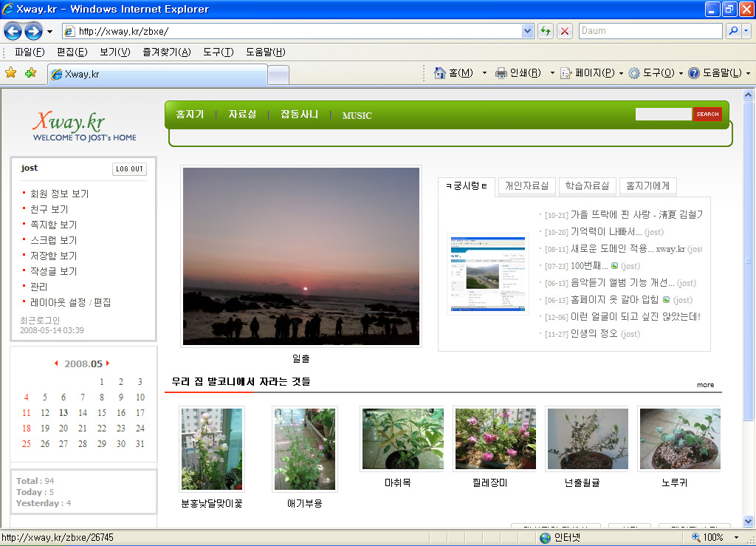This screenshot has width=756, height=546.
Task: Open the 회원 정보 보기 link
Action: click(x=59, y=194)
